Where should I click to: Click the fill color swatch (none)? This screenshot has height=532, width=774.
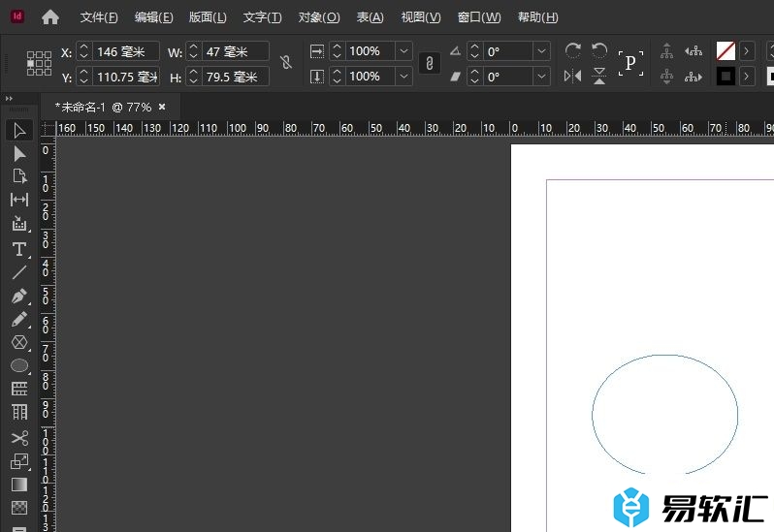[x=726, y=50]
